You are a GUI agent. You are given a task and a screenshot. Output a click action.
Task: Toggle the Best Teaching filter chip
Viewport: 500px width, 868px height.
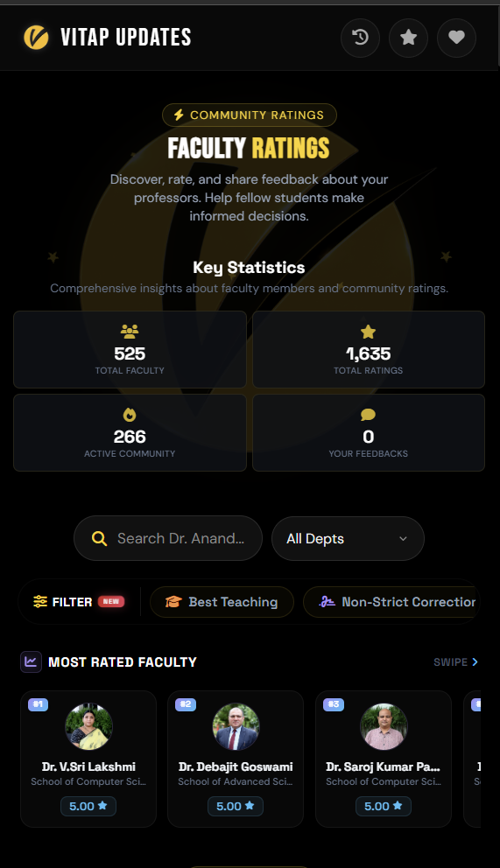coord(222,602)
